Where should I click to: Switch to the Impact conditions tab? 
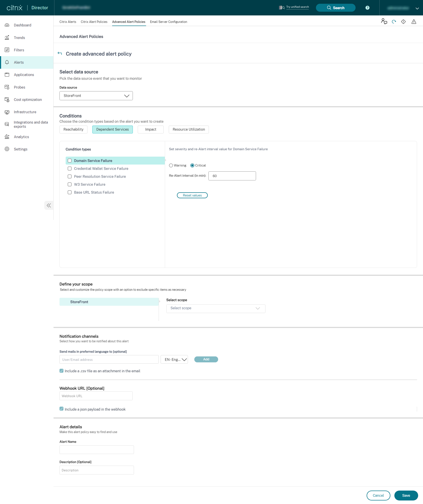click(150, 129)
